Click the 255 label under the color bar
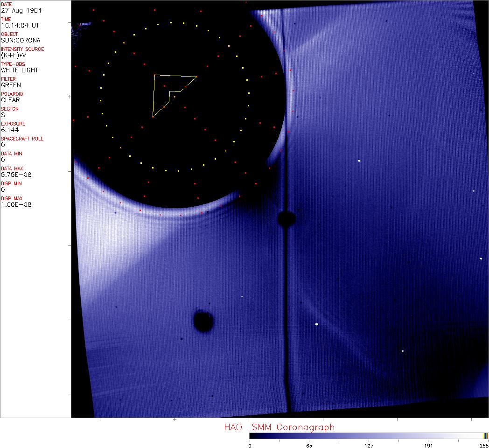 point(484,445)
